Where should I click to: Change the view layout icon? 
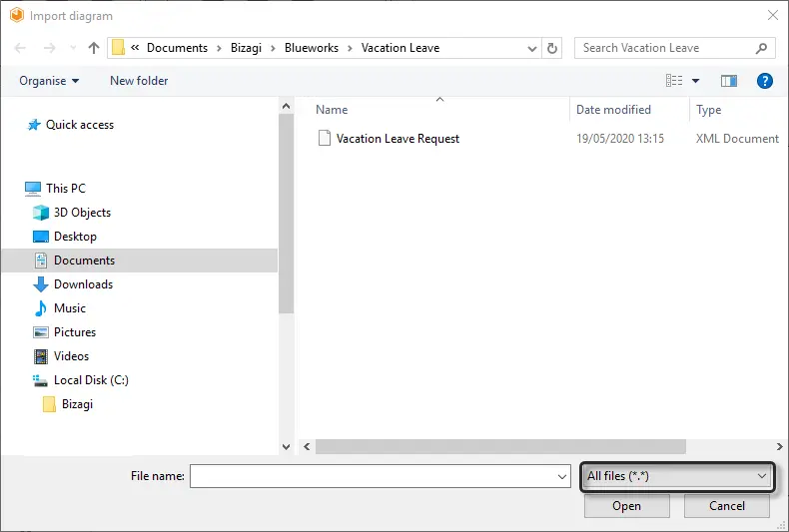click(x=674, y=81)
